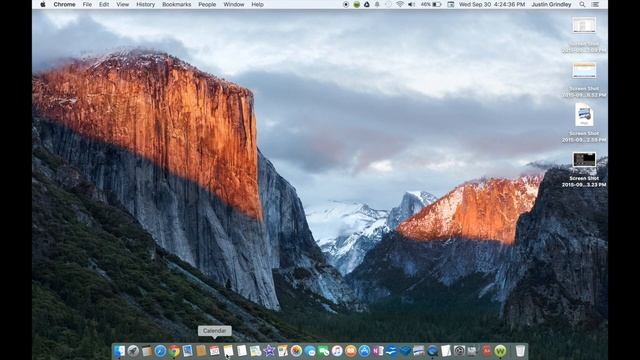The width and height of the screenshot is (640, 360).
Task: Open Notification Center icon in menu bar
Action: pyautogui.click(x=596, y=4)
